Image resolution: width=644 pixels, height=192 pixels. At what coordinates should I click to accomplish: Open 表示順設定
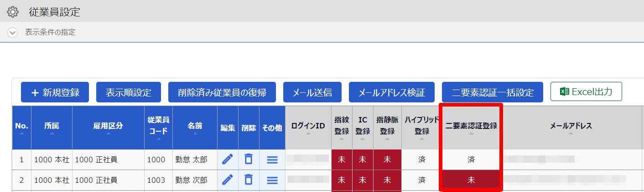point(129,92)
